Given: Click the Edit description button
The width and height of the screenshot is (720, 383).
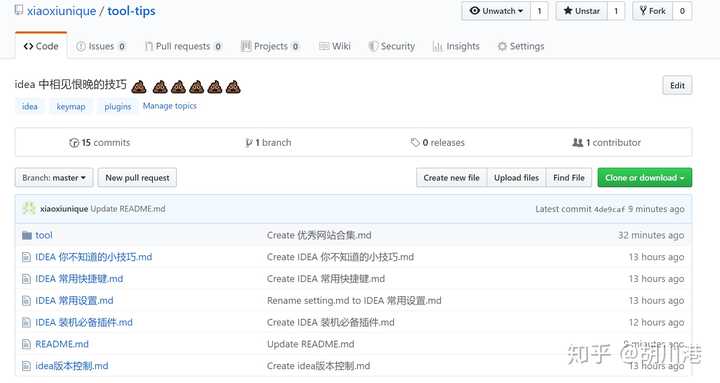Looking at the screenshot, I should coord(677,85).
